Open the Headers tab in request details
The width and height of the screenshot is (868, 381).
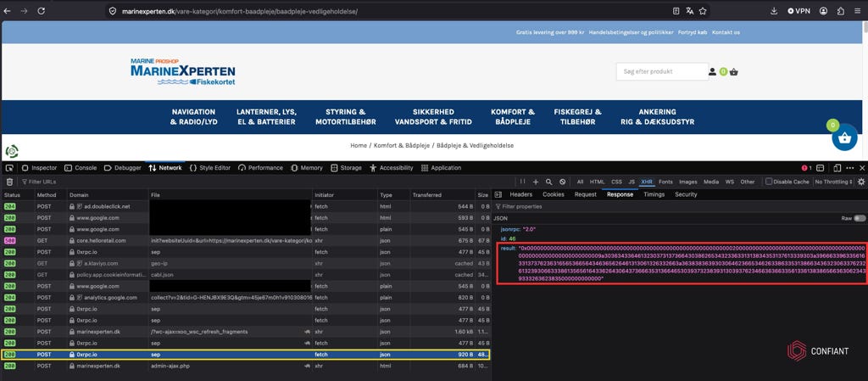tap(521, 194)
